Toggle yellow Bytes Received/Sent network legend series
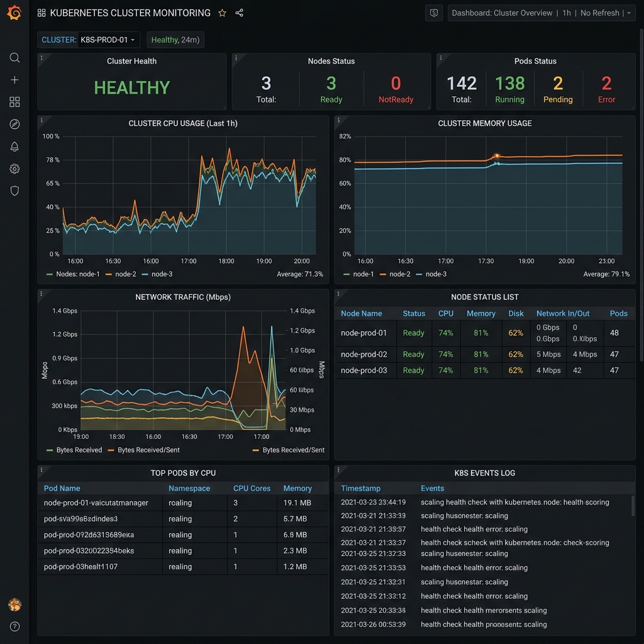Screen dimensions: 644x644 [x=288, y=450]
